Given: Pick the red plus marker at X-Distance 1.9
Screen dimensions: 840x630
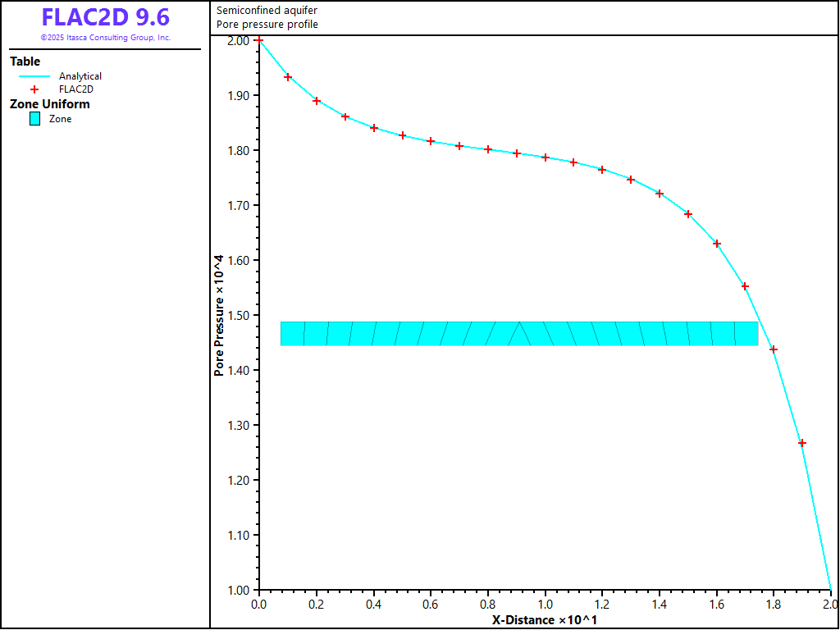Looking at the screenshot, I should (x=802, y=443).
